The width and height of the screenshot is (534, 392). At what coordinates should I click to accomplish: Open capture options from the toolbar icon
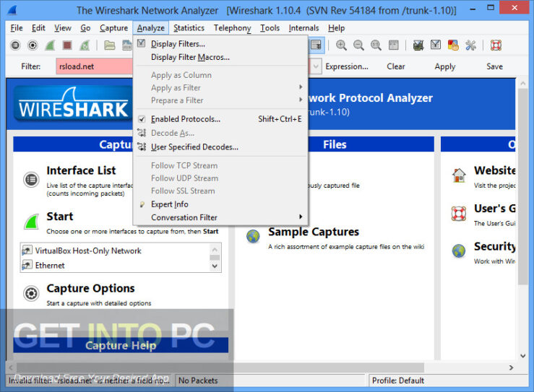click(33, 45)
